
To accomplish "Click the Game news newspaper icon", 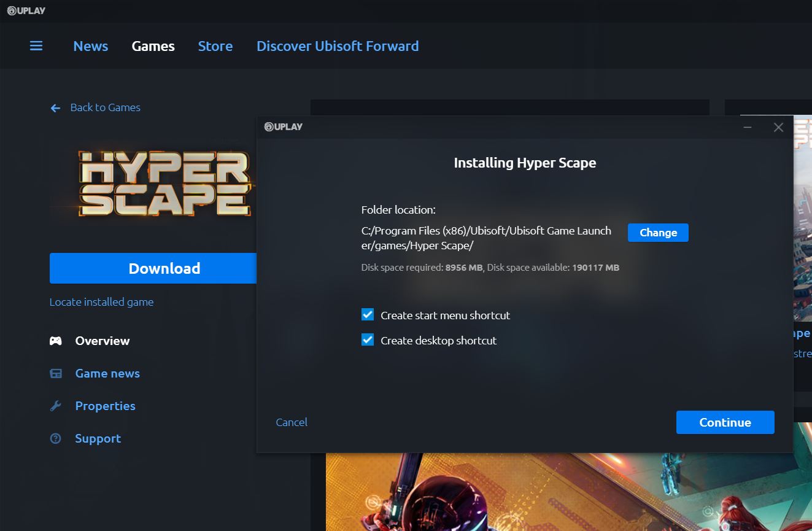I will click(56, 373).
